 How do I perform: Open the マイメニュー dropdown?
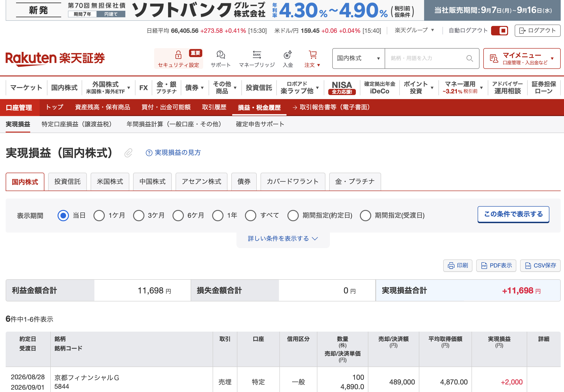coord(522,58)
